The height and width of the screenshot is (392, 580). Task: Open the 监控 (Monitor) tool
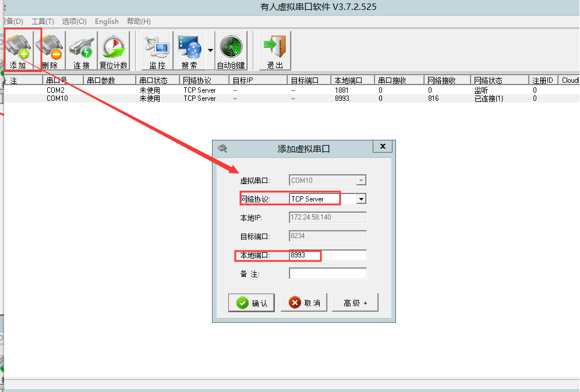[x=157, y=51]
